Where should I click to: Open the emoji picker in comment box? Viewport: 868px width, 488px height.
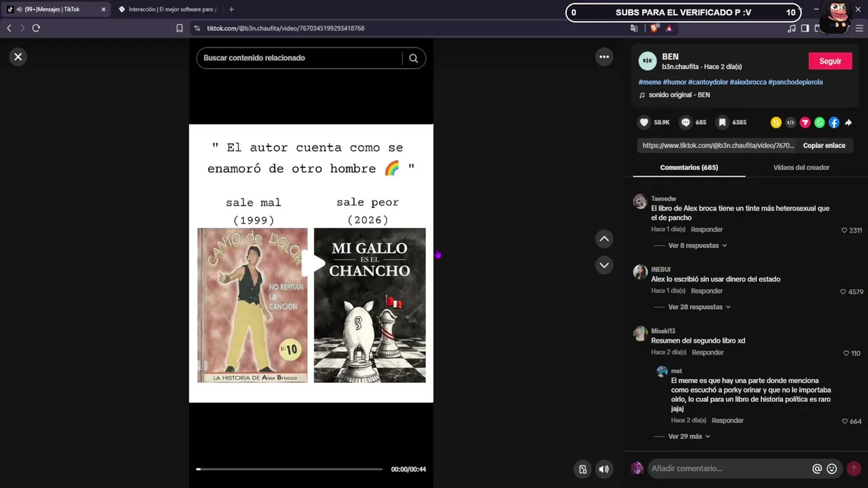pyautogui.click(x=832, y=468)
